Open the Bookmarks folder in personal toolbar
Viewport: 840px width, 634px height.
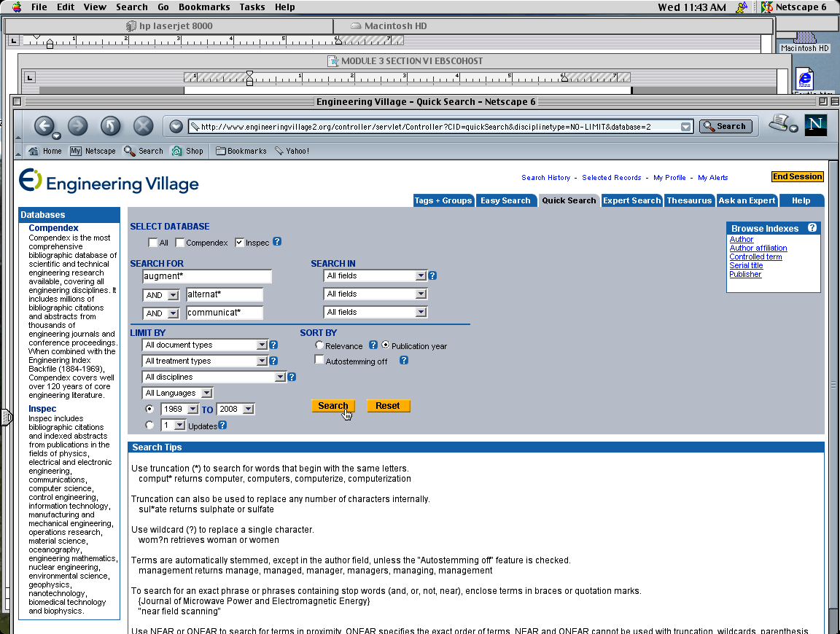(241, 151)
